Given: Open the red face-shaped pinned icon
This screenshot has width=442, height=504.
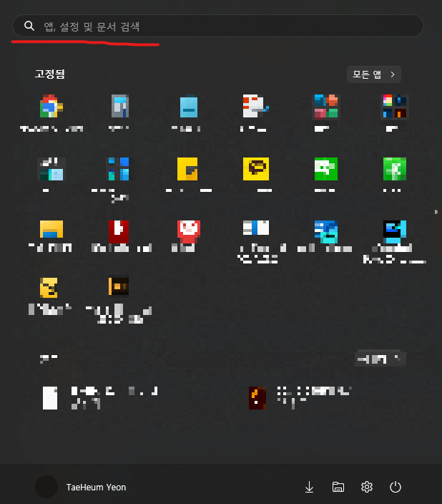Looking at the screenshot, I should coord(189,231).
